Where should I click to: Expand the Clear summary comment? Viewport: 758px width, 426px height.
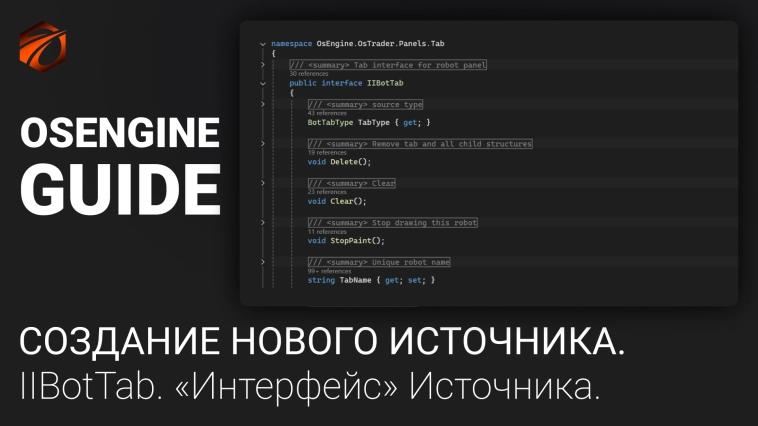[x=263, y=183]
